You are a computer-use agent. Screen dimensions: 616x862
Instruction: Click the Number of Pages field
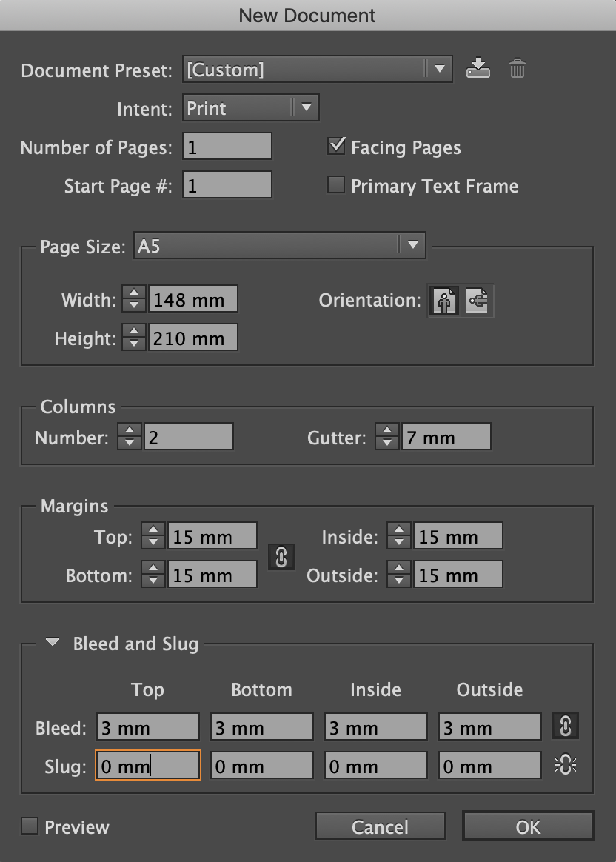tap(227, 146)
